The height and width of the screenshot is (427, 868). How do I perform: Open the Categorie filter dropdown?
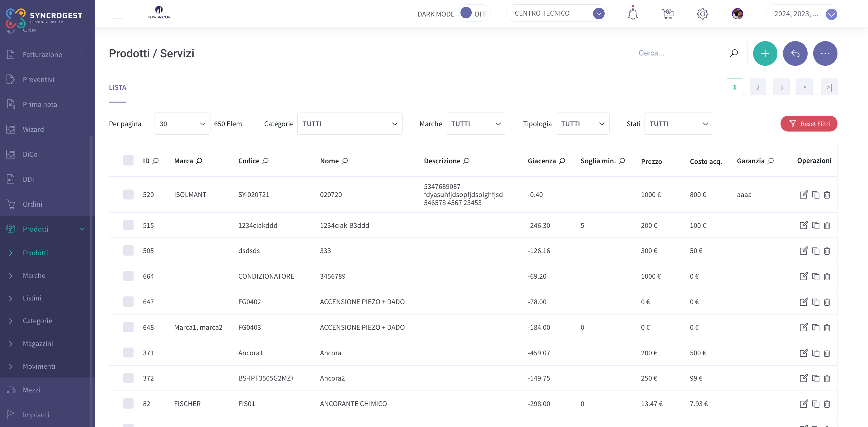tap(350, 124)
